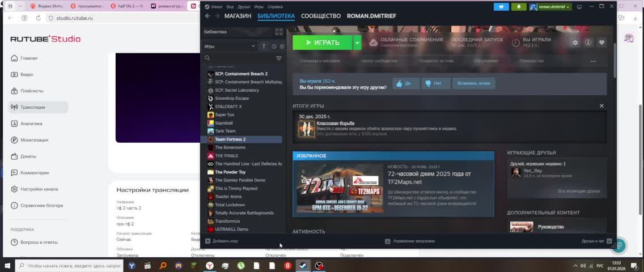Image resolution: width=644 pixels, height=272 pixels.
Task: Select SCP: Containment Breach 2 in library
Action: tap(241, 74)
